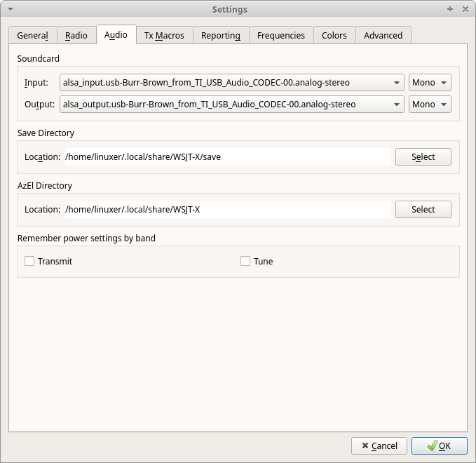Click Select for the AzEl Directory
Viewport: 476px width, 463px height.
click(423, 209)
